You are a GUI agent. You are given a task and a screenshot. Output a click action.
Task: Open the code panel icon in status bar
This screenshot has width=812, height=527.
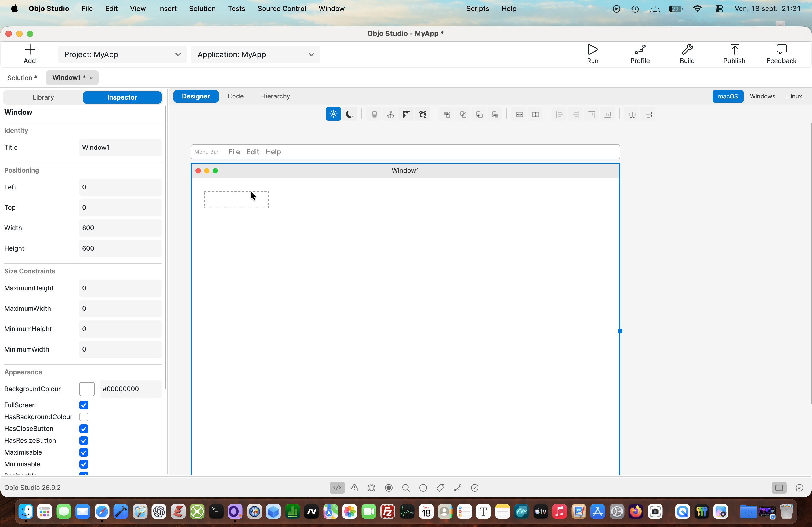[337, 488]
